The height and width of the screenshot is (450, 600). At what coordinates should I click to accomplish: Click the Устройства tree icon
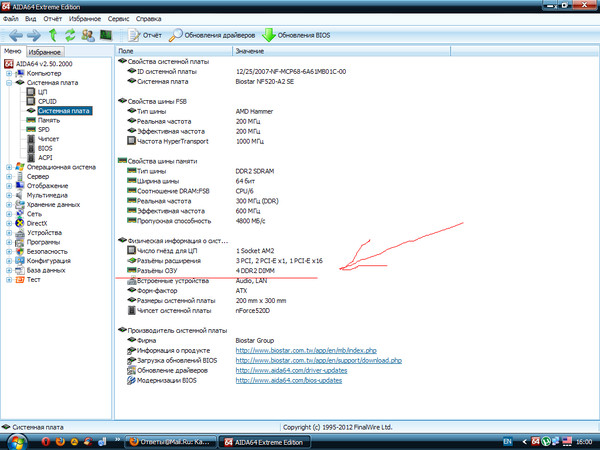tap(20, 233)
